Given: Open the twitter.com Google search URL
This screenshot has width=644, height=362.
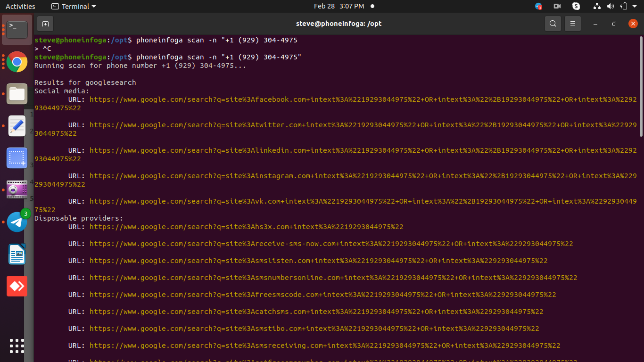Looking at the screenshot, I should click(335, 129).
